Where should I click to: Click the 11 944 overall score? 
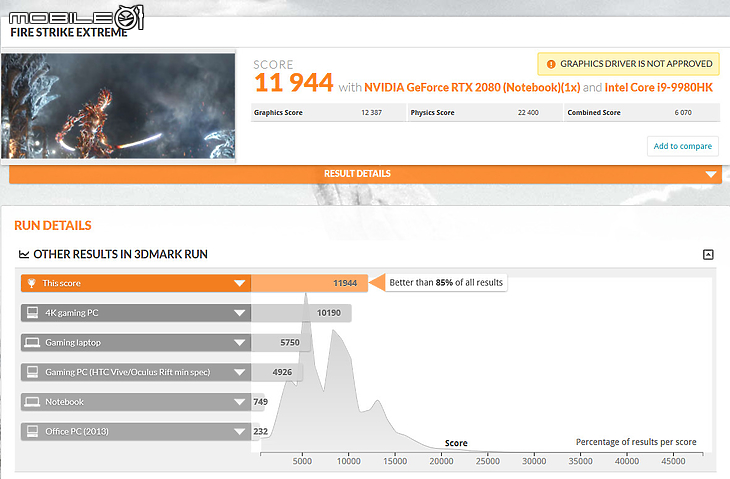[x=294, y=83]
